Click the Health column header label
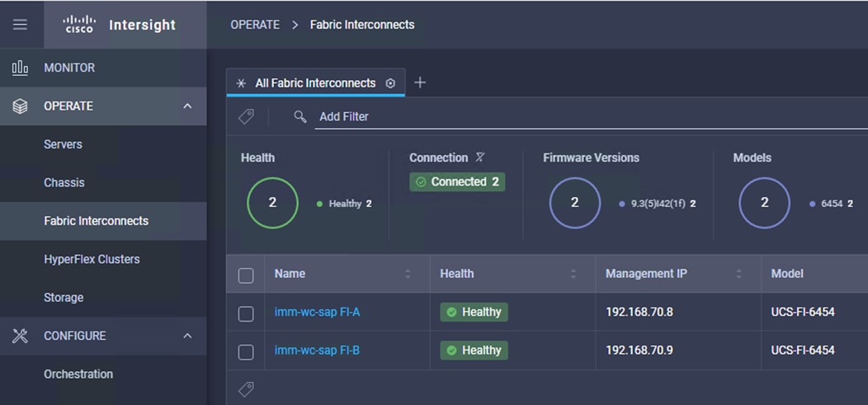 coord(457,274)
